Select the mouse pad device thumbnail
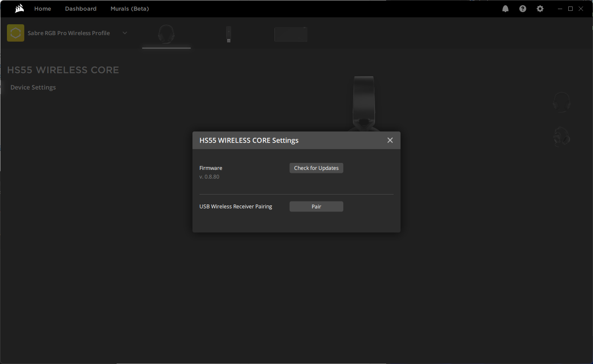Screen dimensions: 593x364 point(291,34)
